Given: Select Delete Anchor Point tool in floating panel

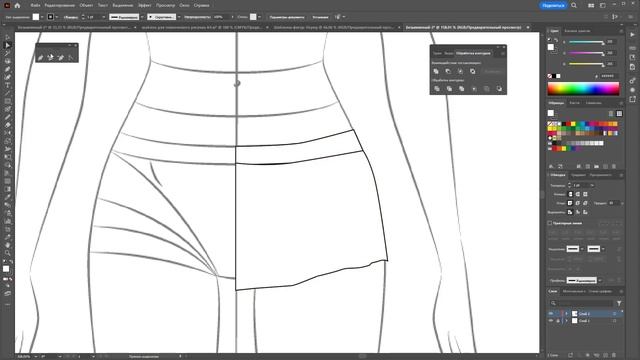Looking at the screenshot, I should point(61,58).
